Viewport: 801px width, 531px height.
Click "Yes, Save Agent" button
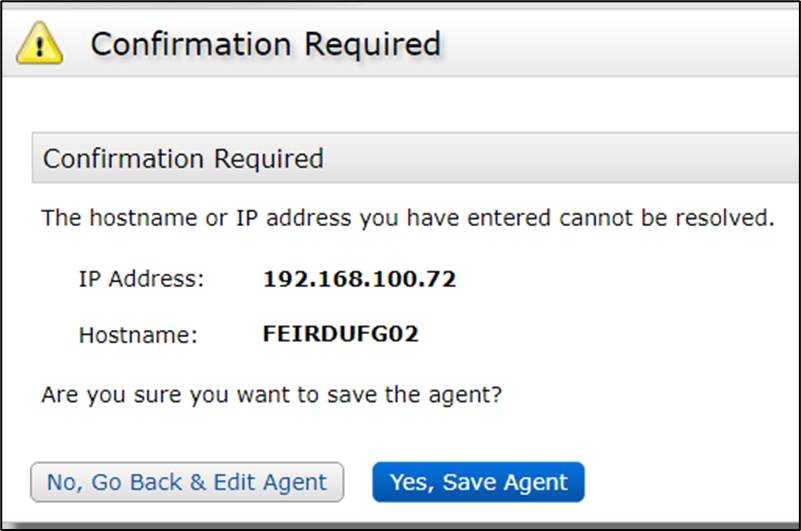tap(478, 482)
